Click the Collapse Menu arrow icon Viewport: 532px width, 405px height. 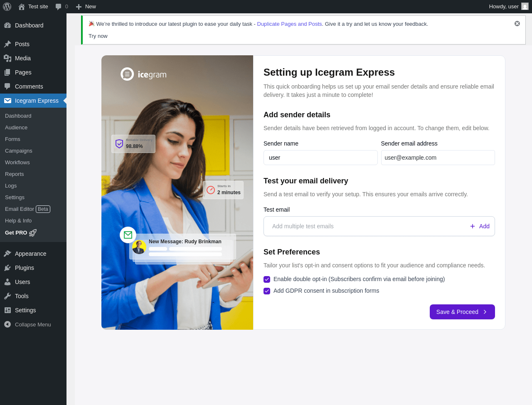click(x=7, y=324)
